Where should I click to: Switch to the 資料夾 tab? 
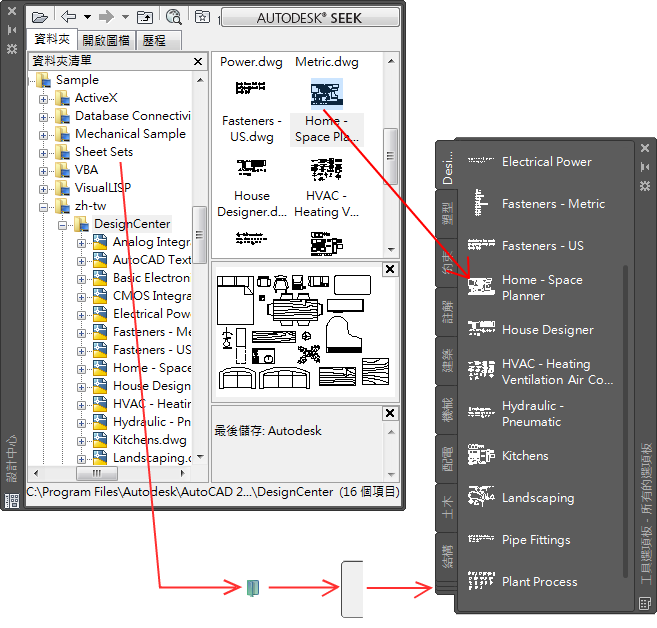tap(52, 39)
